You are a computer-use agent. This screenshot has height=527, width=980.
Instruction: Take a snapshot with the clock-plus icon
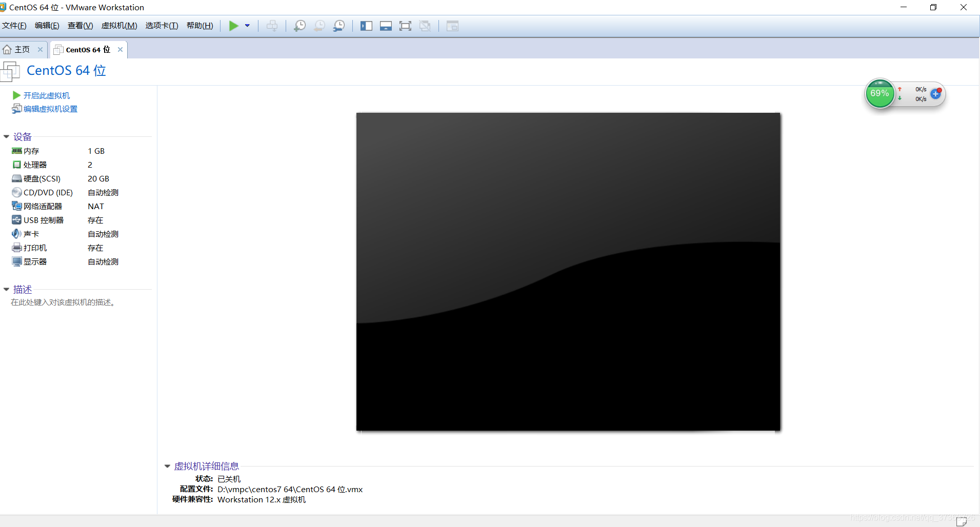(299, 26)
